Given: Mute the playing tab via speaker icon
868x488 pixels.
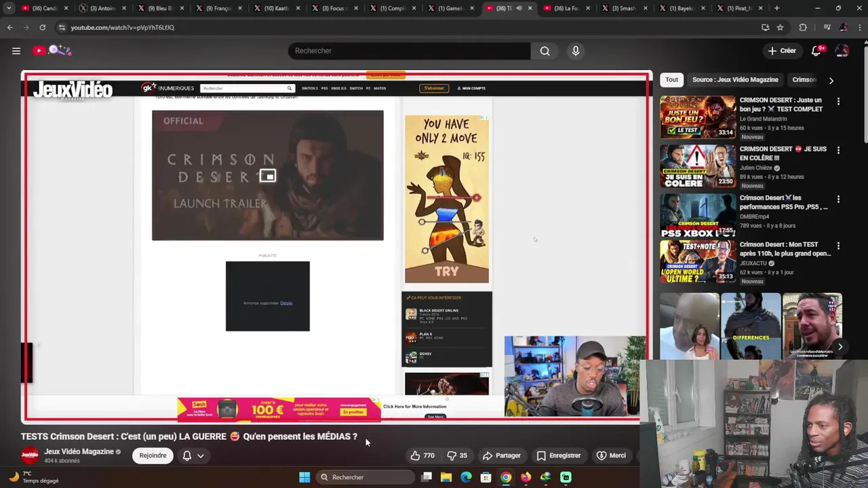Looking at the screenshot, I should [519, 8].
